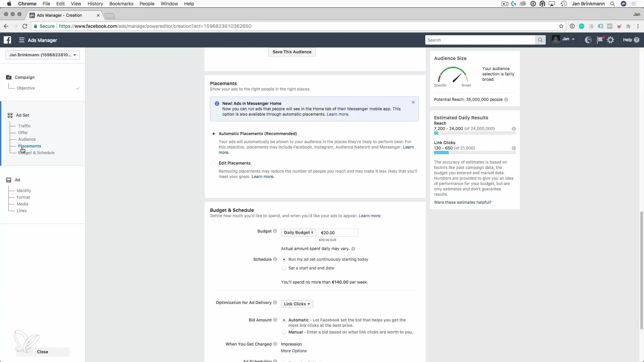Screen dimensions: 644x362
Task: Click Learn more in Messenger Home notice
Action: point(338,114)
